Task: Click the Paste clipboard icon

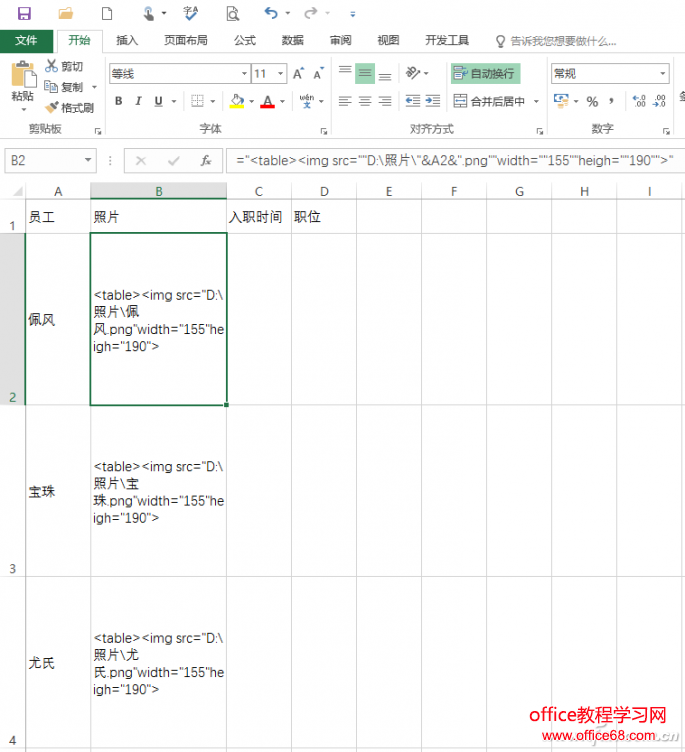Action: coord(23,74)
